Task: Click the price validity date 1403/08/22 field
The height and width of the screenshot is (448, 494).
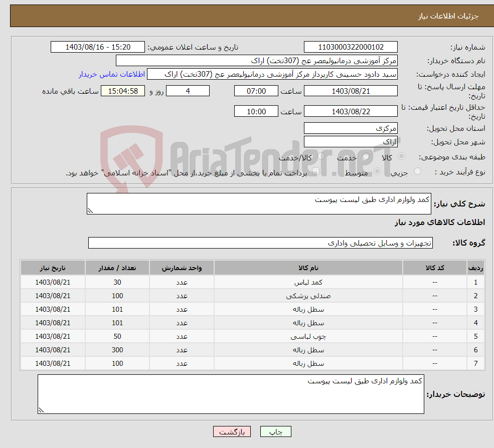Action: click(x=351, y=111)
